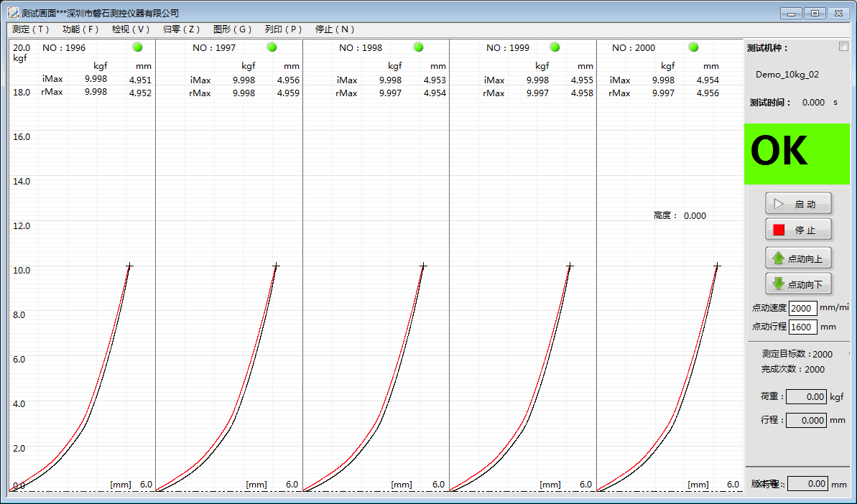The image size is (857, 504).
Task: Toggle the 测试机种 checkbox
Action: 843,47
